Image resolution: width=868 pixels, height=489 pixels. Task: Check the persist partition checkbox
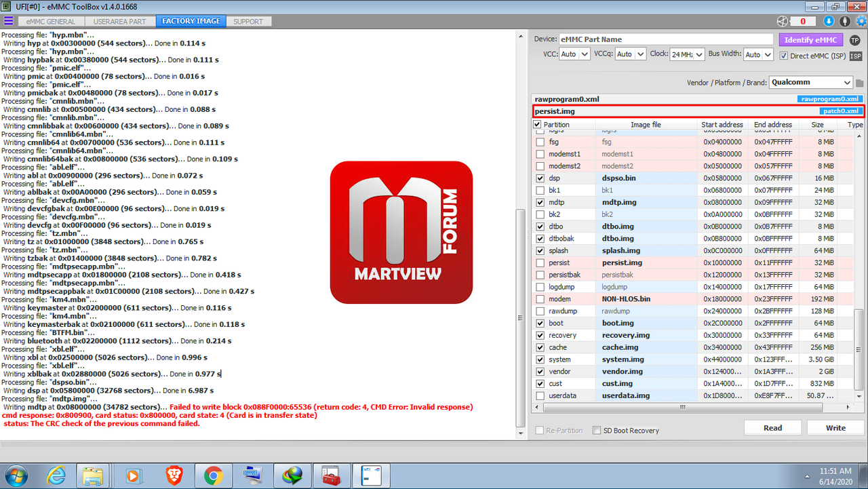pos(540,262)
